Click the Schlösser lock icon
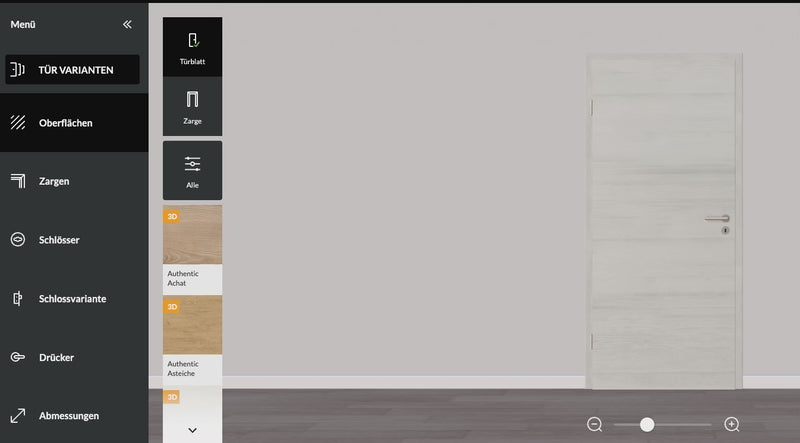This screenshot has width=800, height=443. click(x=18, y=240)
